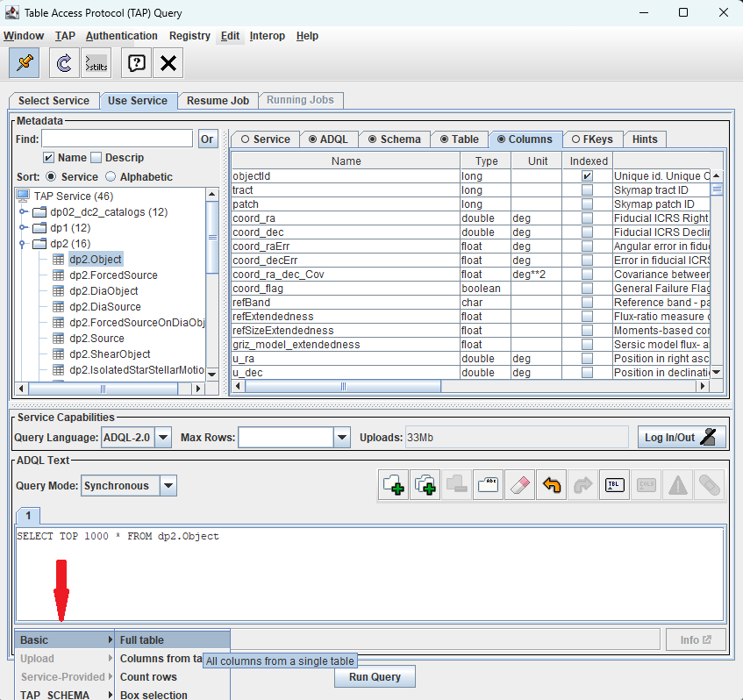Toggle Indexed checkbox for objectId row

587,175
